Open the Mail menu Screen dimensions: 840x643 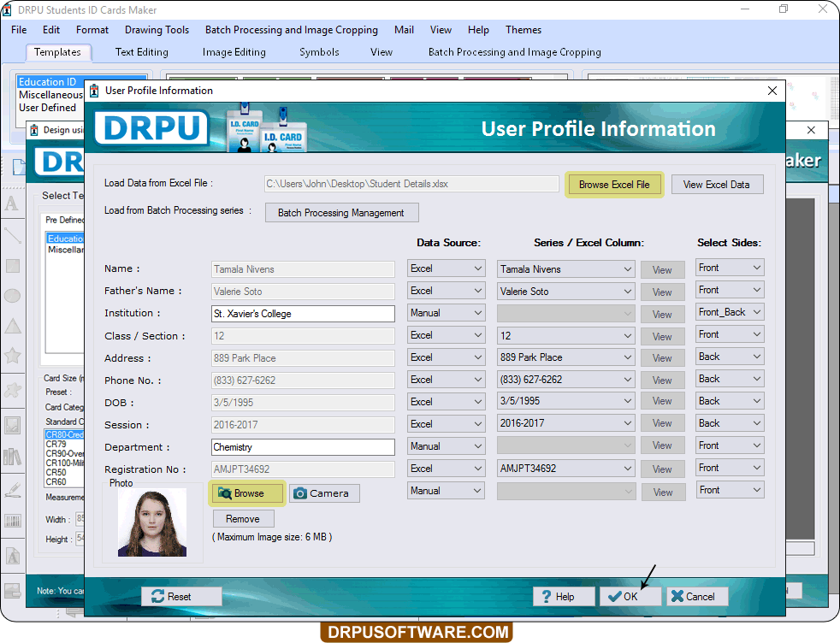click(404, 30)
